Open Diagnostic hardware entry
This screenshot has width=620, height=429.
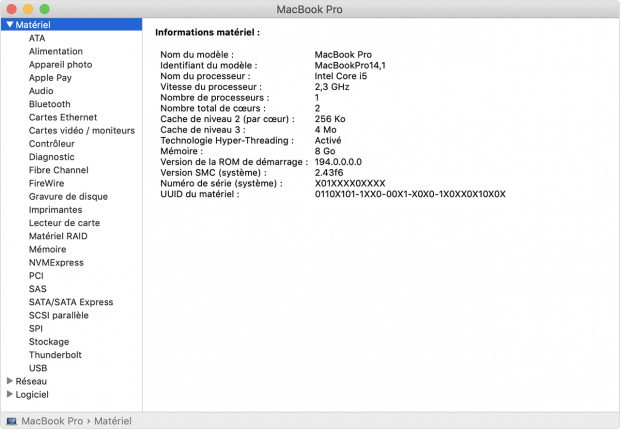(51, 157)
